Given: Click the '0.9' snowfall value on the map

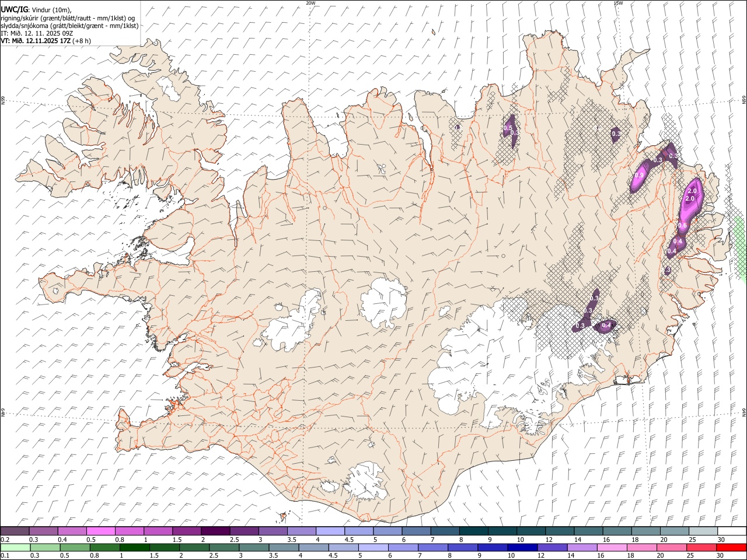Looking at the screenshot, I should pos(639,176).
